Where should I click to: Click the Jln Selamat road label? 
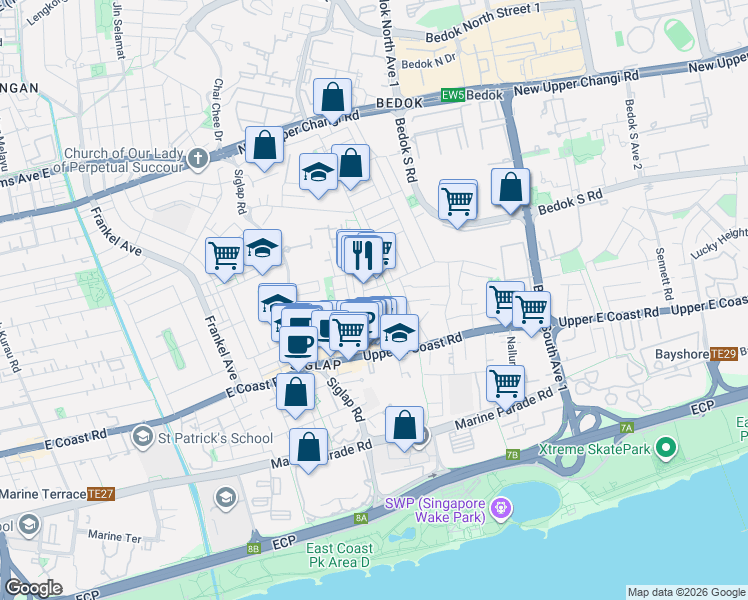pos(119,30)
